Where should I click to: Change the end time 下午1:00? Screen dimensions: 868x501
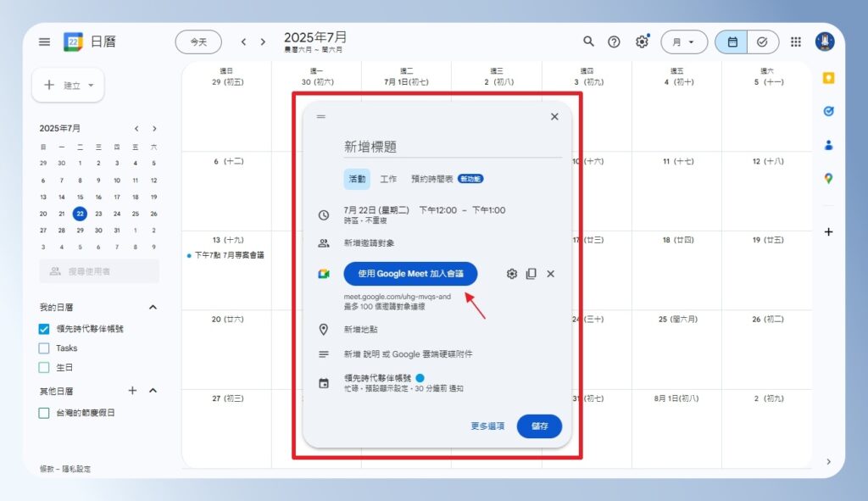tap(488, 210)
